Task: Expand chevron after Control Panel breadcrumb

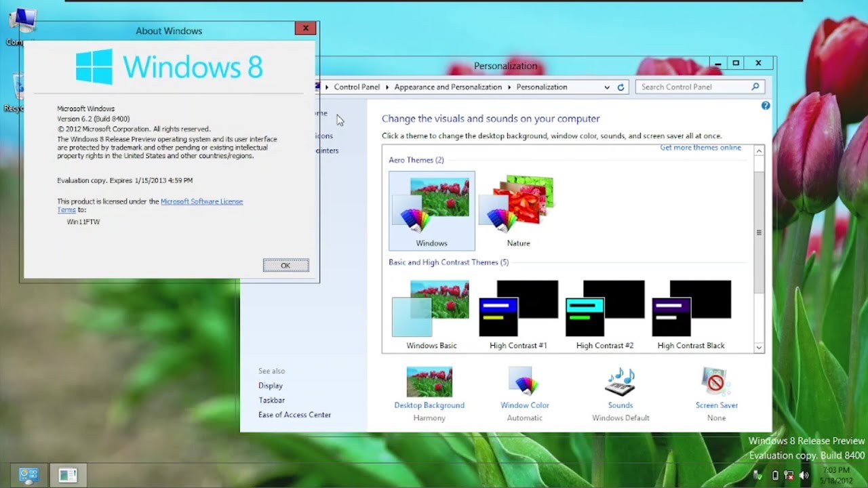Action: coord(387,87)
